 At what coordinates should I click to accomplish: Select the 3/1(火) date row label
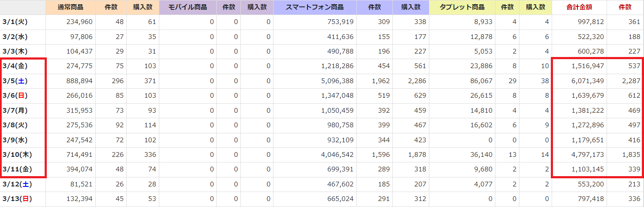click(x=15, y=22)
